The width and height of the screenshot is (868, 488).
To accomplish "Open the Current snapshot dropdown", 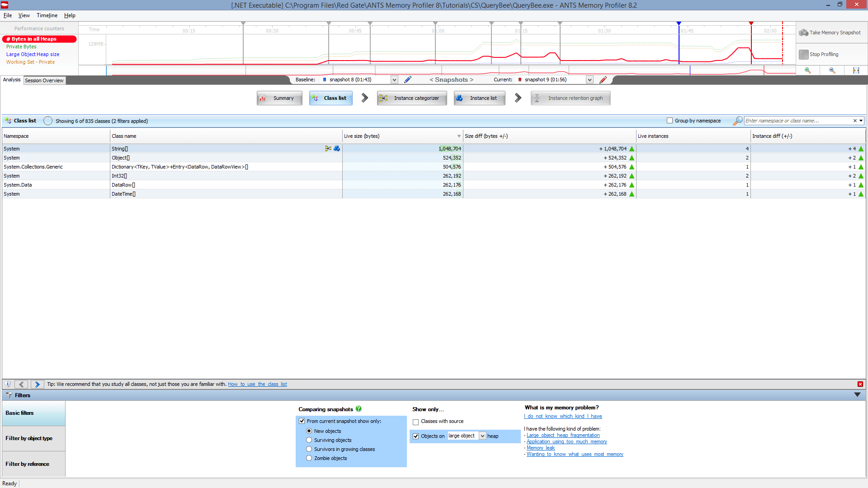I will pyautogui.click(x=590, y=80).
